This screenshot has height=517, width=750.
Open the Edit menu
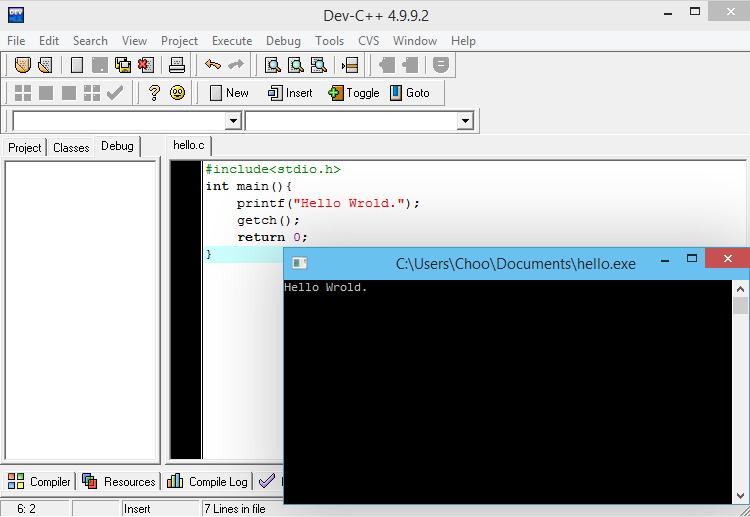click(49, 41)
